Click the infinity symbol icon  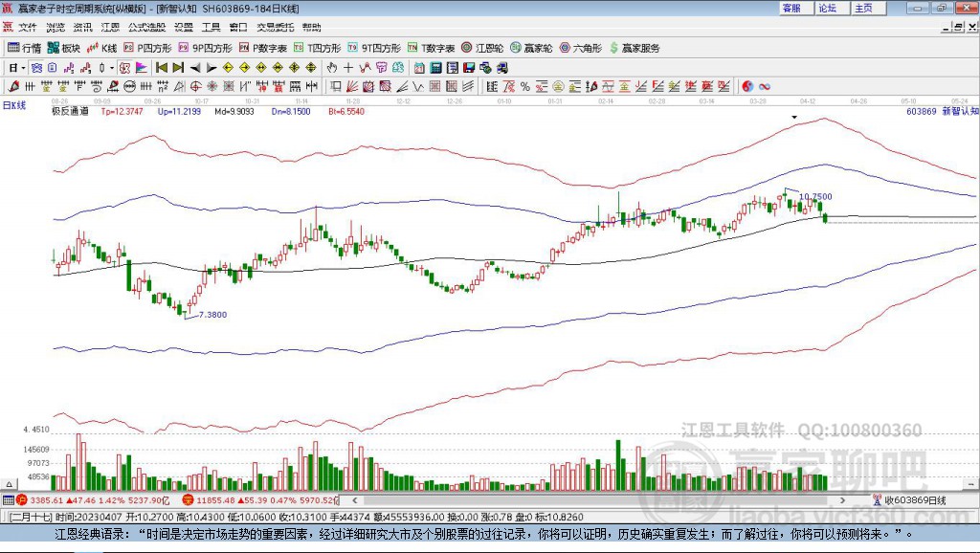click(765, 86)
